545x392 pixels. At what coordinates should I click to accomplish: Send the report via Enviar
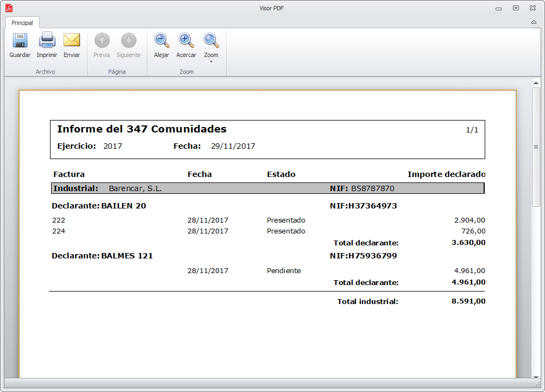72,41
